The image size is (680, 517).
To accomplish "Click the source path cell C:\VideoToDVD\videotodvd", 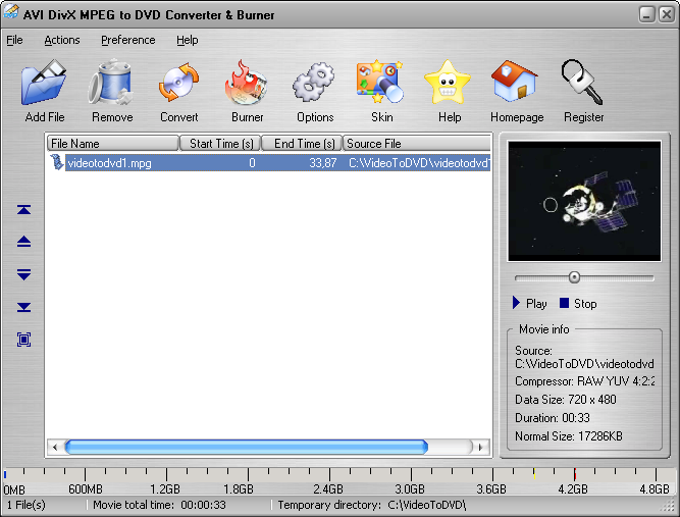I will pyautogui.click(x=419, y=163).
